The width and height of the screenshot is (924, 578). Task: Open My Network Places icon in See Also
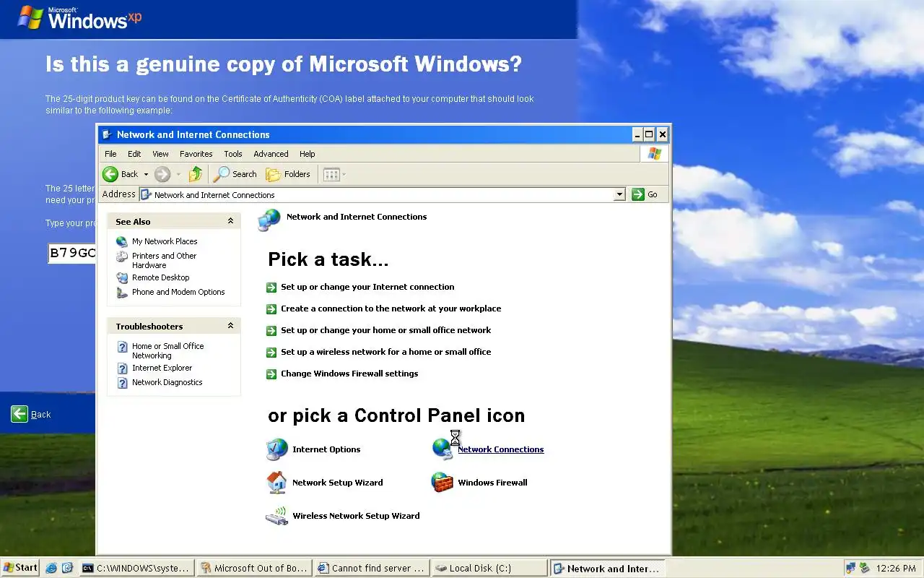coord(122,241)
